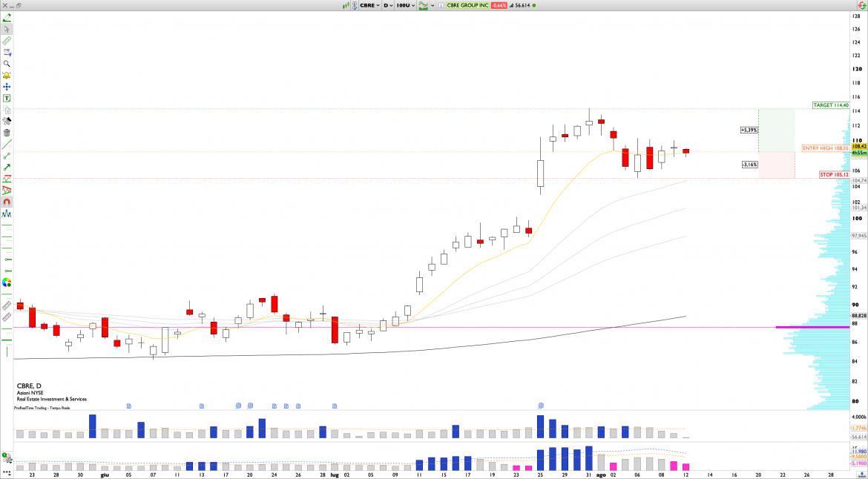868x479 pixels.
Task: Open the indicators chart icon
Action: [424, 5]
